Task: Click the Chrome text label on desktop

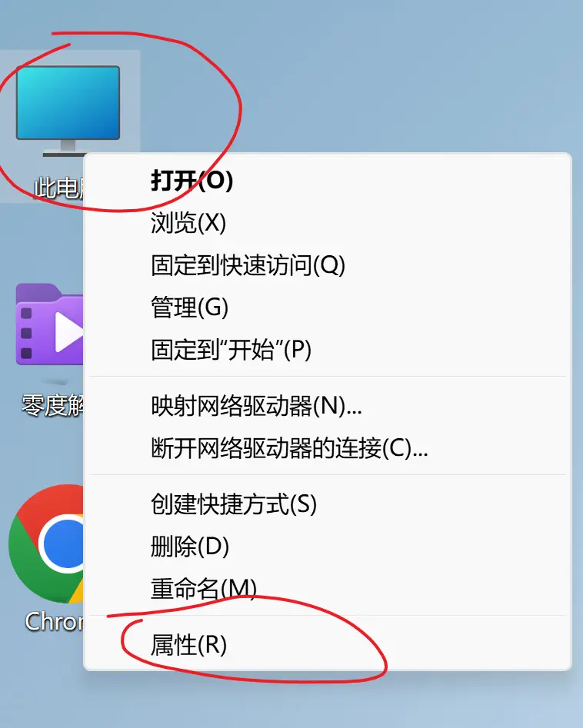Action: (54, 621)
